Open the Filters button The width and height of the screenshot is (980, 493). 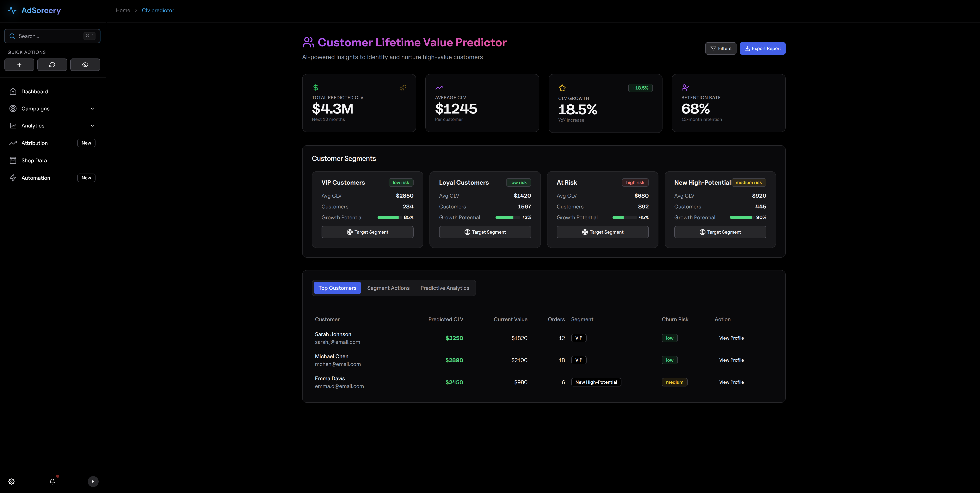(x=721, y=48)
